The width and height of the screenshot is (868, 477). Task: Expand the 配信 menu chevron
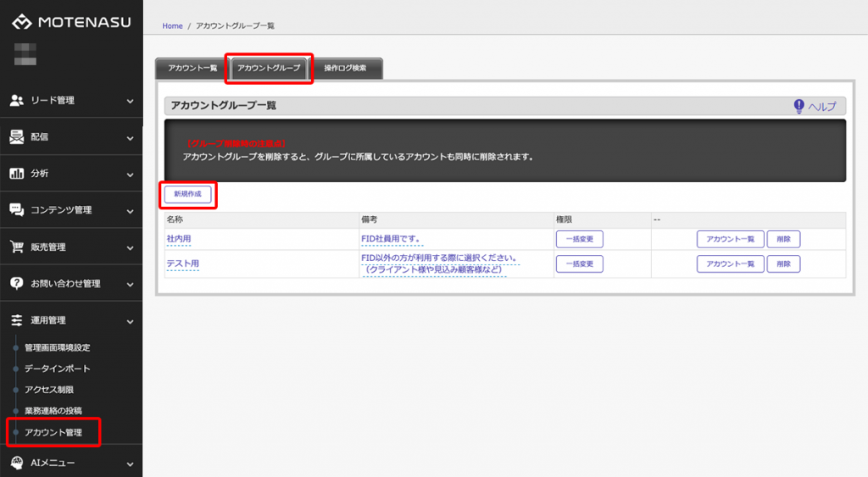(x=130, y=137)
